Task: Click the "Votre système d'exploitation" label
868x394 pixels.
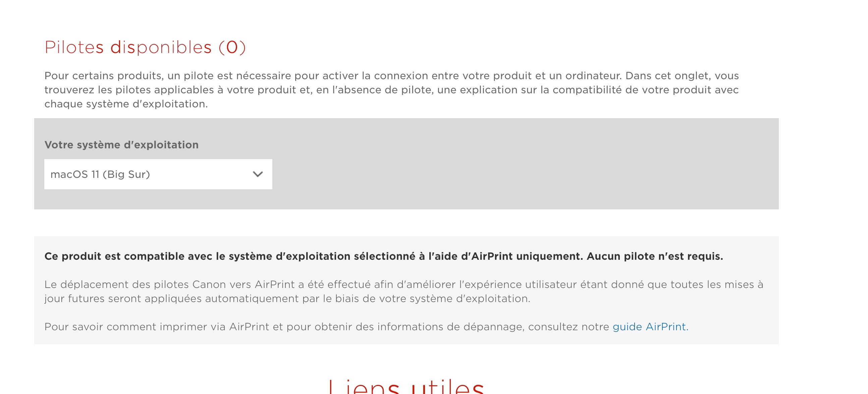Action: tap(121, 145)
